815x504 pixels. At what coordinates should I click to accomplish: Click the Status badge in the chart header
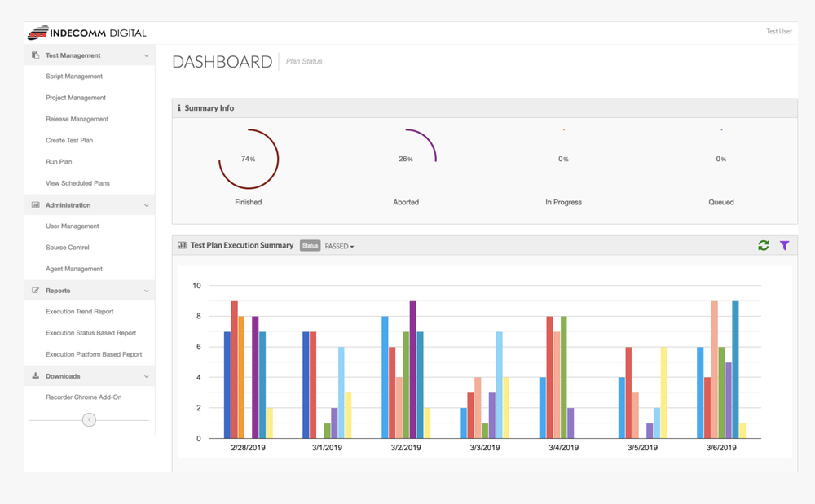[x=310, y=246]
